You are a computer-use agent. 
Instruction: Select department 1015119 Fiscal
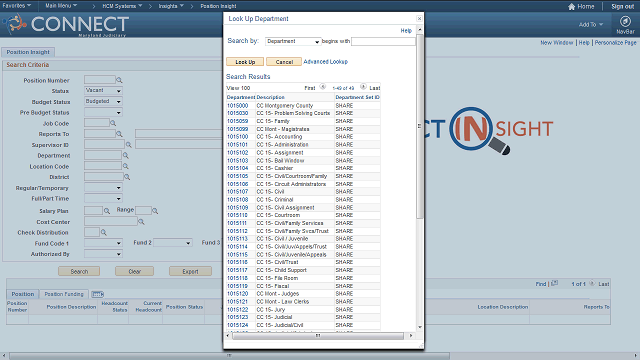[x=237, y=286]
